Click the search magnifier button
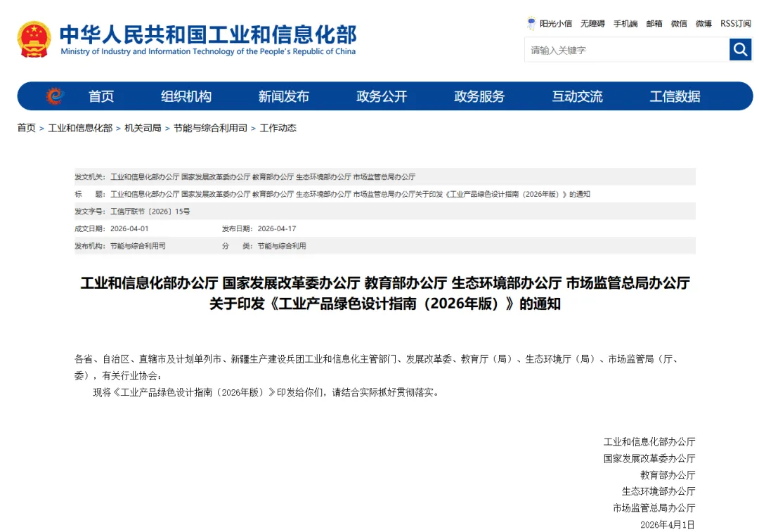 point(740,49)
